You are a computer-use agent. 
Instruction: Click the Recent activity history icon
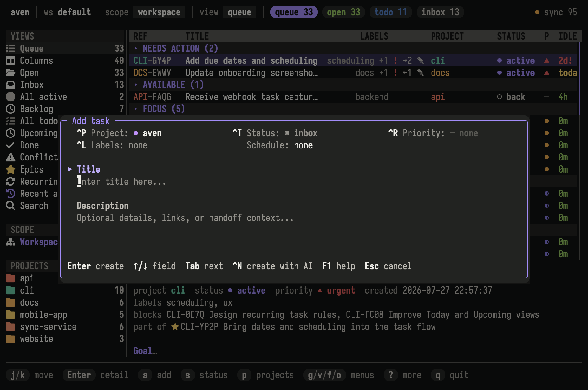coord(11,194)
